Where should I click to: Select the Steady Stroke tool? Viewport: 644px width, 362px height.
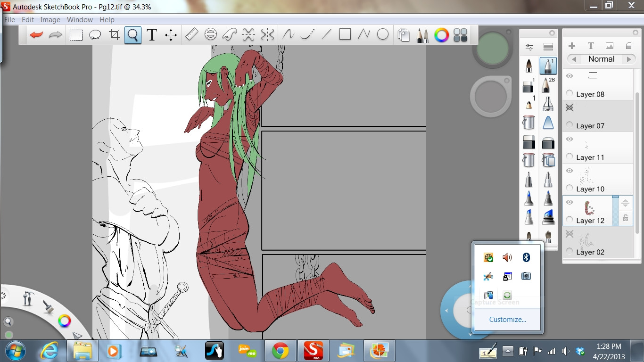[x=288, y=34]
